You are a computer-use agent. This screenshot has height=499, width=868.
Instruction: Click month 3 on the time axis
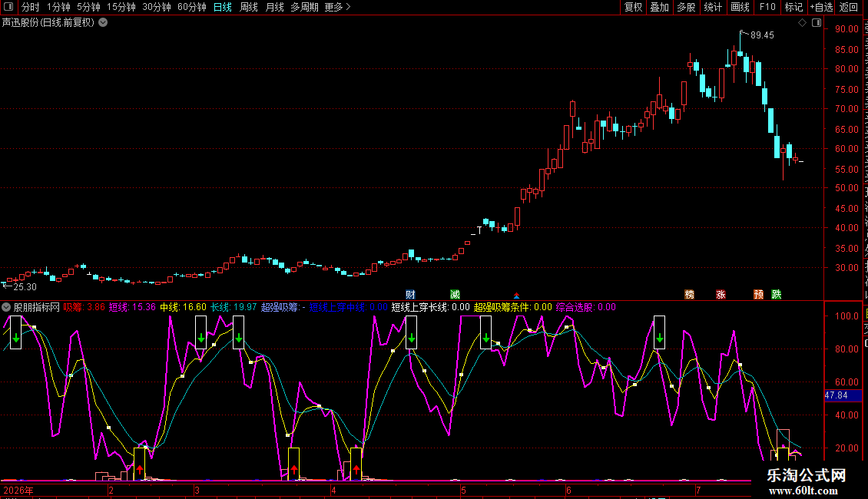(x=197, y=490)
